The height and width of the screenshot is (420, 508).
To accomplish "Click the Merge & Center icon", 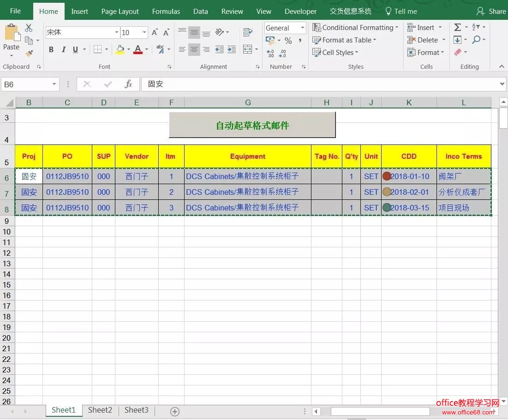I will pyautogui.click(x=248, y=49).
